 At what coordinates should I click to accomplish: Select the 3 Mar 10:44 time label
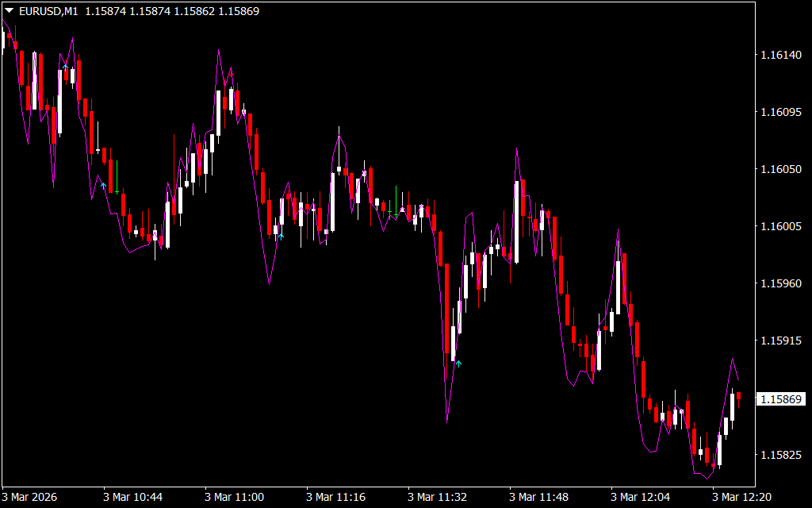coord(132,497)
